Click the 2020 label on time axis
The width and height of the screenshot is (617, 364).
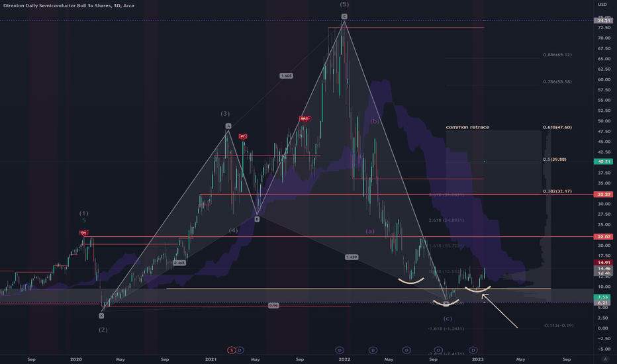tap(75, 359)
